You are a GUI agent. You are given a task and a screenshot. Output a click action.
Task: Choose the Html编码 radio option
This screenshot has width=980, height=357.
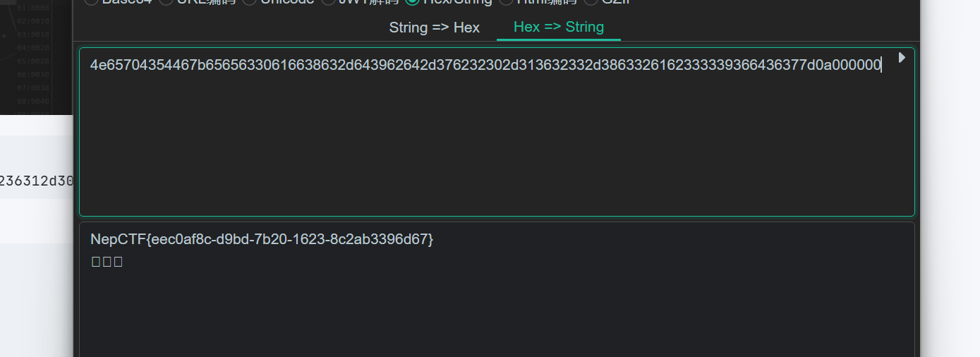point(507,1)
